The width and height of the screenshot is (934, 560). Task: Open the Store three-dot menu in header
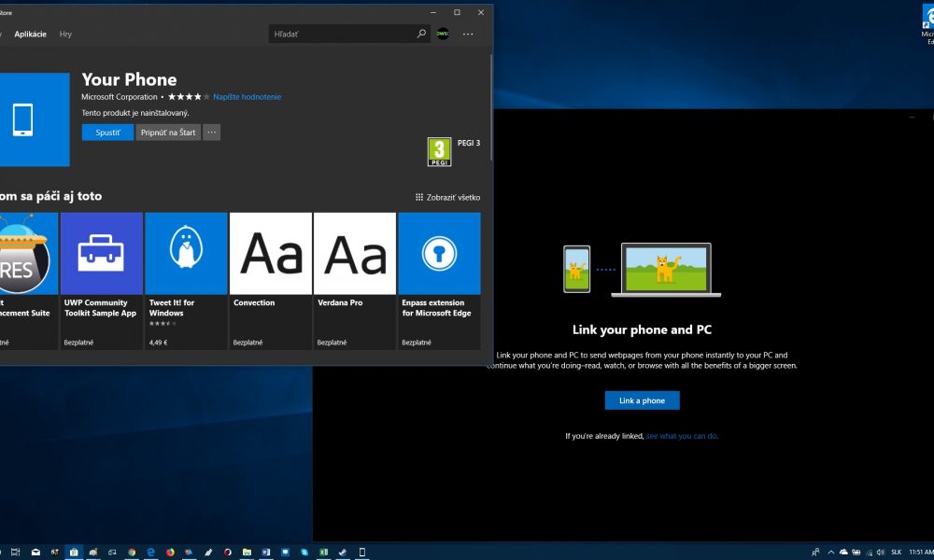point(468,34)
